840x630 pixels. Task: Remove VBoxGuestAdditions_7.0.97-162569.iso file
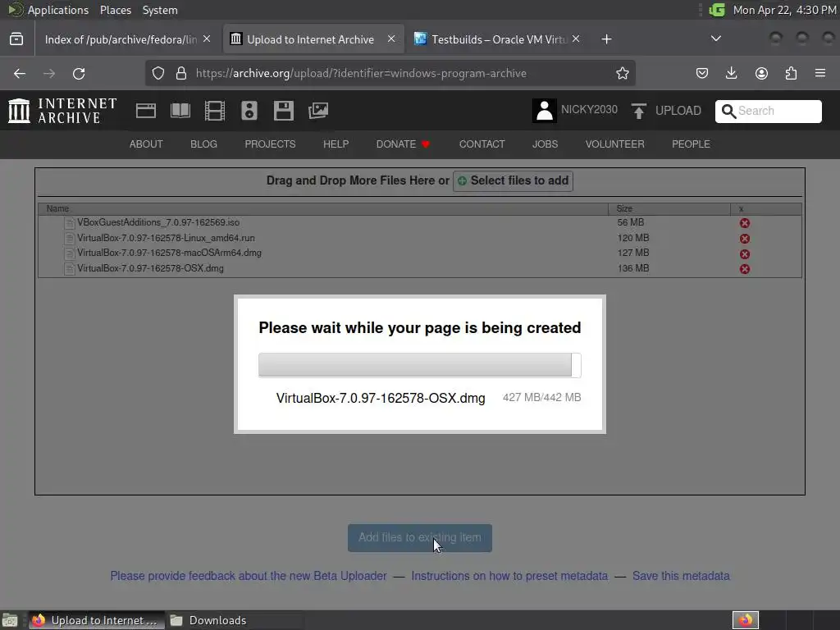pos(745,223)
